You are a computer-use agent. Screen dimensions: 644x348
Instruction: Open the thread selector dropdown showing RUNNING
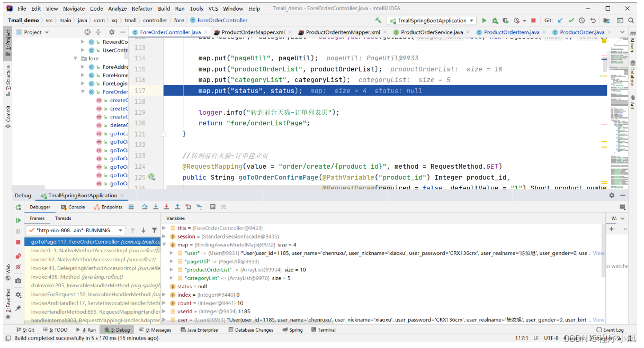[75, 231]
